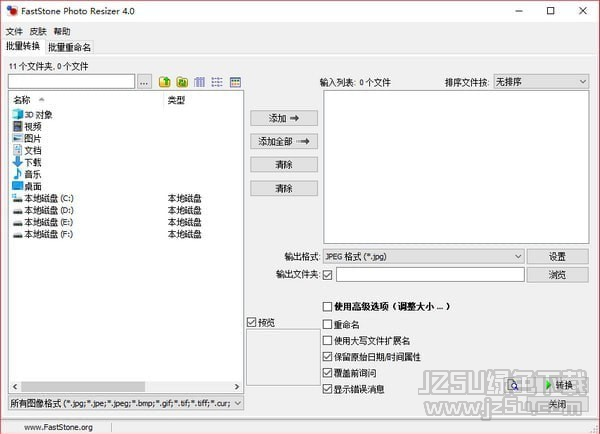Start conversion with 转换 button

point(560,385)
